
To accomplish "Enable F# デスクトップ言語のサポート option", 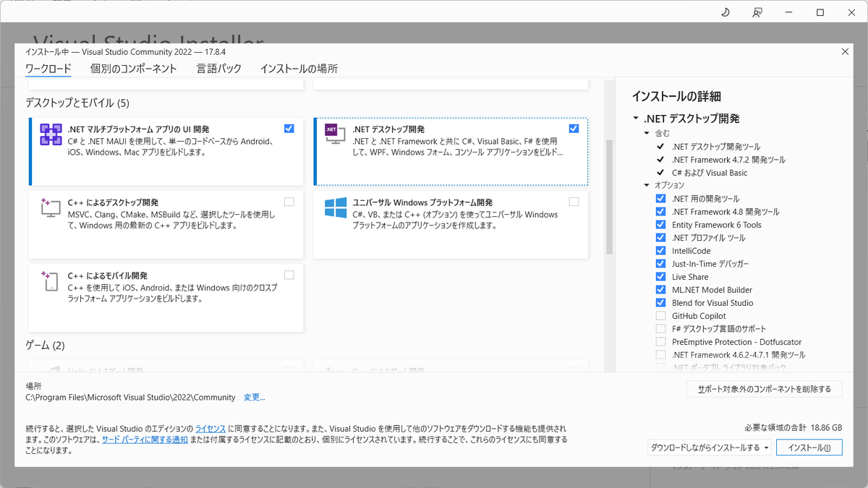I will point(660,329).
